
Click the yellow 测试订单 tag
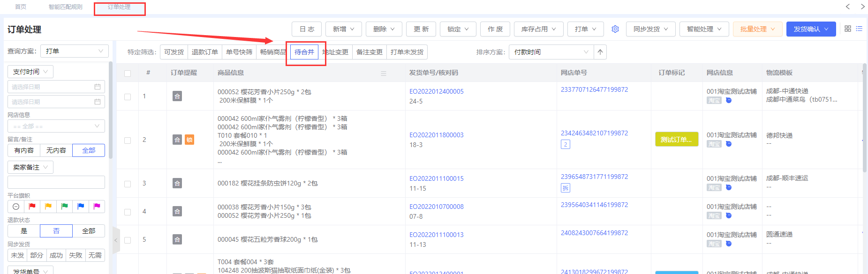point(677,140)
